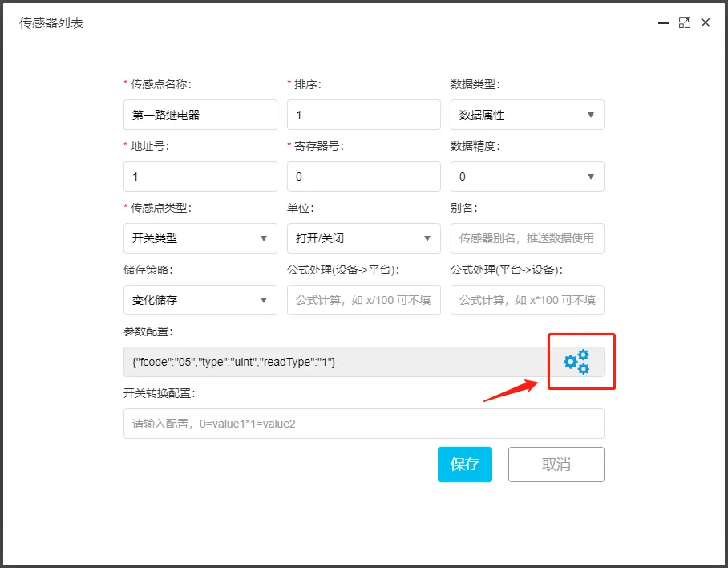The image size is (728, 568).
Task: Click the blue 保存 save button
Action: point(465,464)
